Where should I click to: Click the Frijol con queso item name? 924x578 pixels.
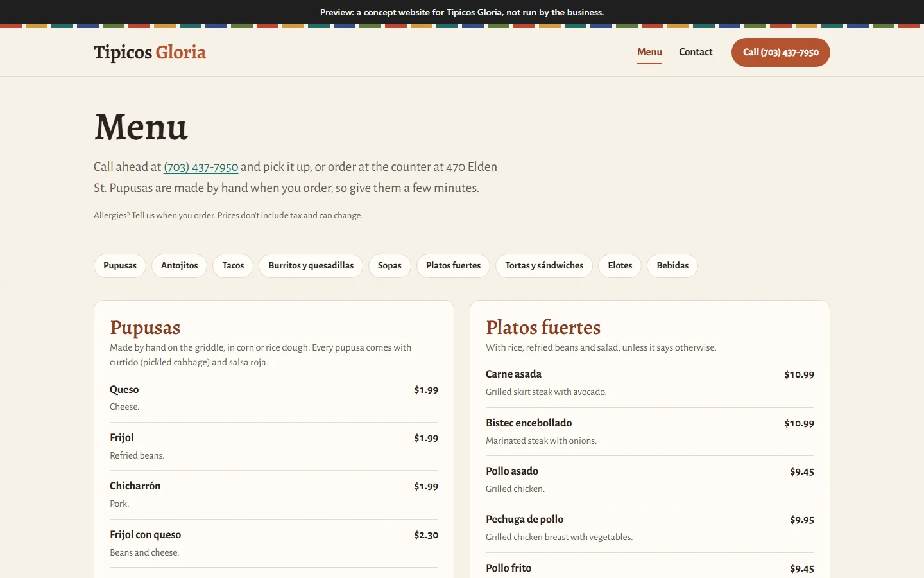(145, 535)
